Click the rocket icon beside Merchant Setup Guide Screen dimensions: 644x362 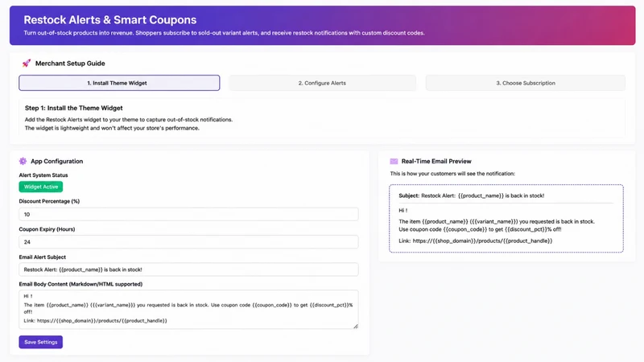click(x=27, y=64)
